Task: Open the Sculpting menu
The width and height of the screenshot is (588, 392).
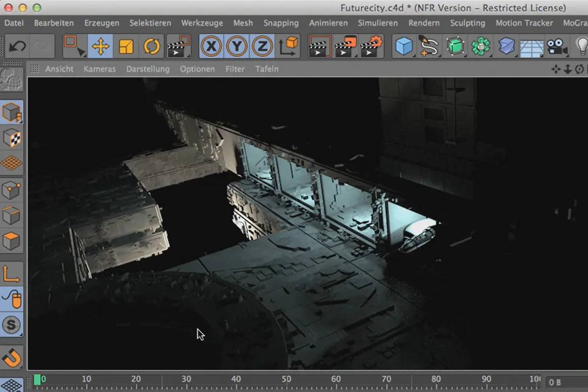Action: pos(467,23)
